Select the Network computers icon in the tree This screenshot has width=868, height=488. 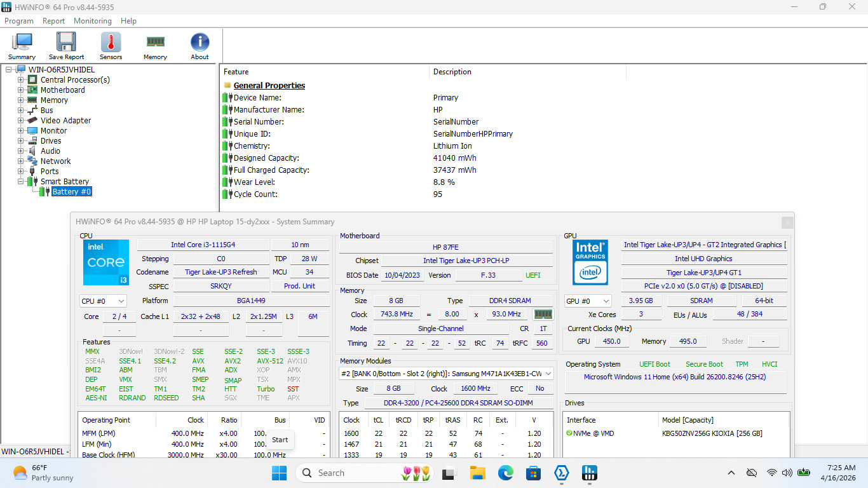click(32, 161)
